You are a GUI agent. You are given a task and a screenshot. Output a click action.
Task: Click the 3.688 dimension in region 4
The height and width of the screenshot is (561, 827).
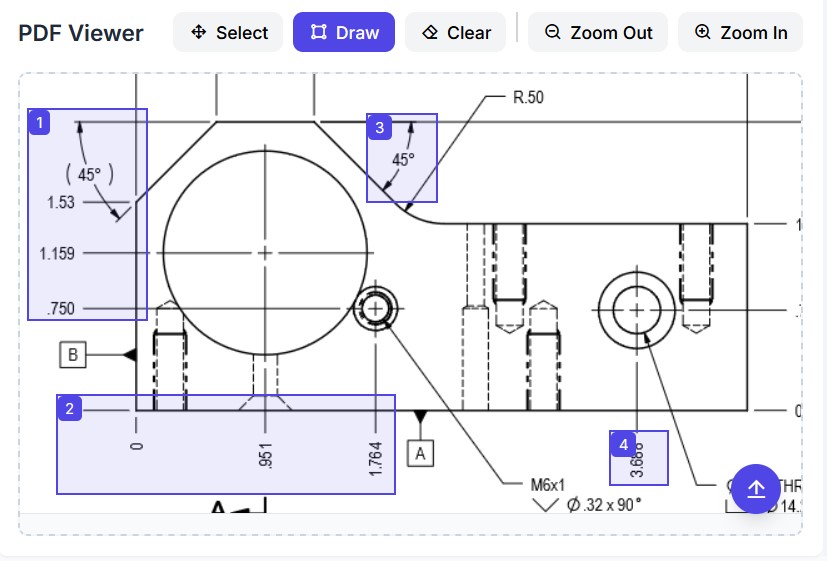638,460
